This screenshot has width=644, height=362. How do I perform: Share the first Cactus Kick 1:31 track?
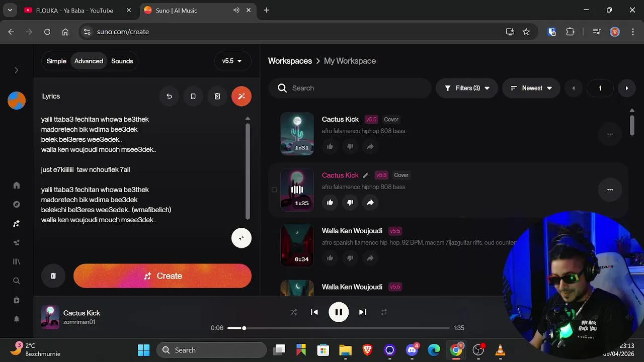[370, 146]
